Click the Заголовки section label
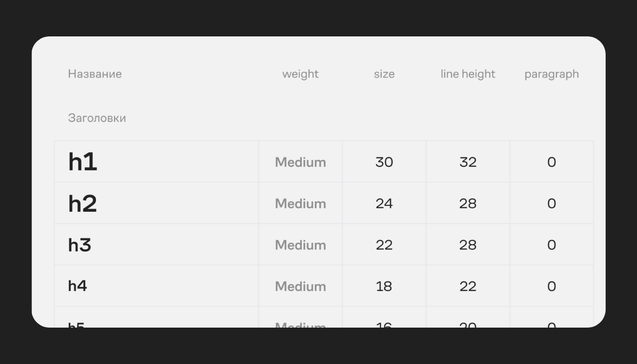 [x=97, y=118]
